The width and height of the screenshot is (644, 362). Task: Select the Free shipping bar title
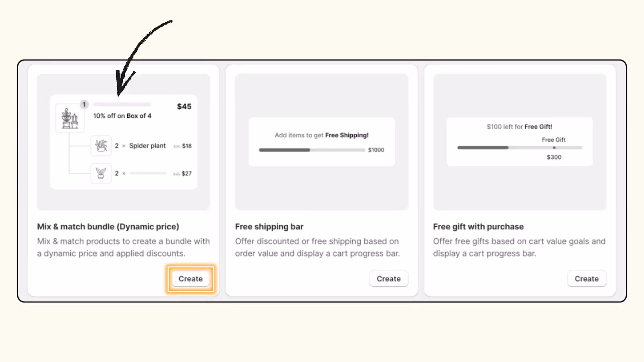point(269,226)
